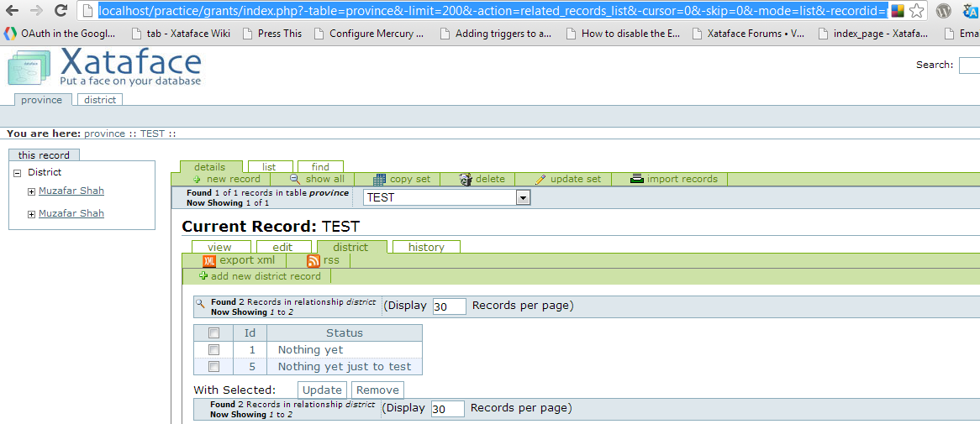
Task: Open the details tab
Action: click(209, 167)
